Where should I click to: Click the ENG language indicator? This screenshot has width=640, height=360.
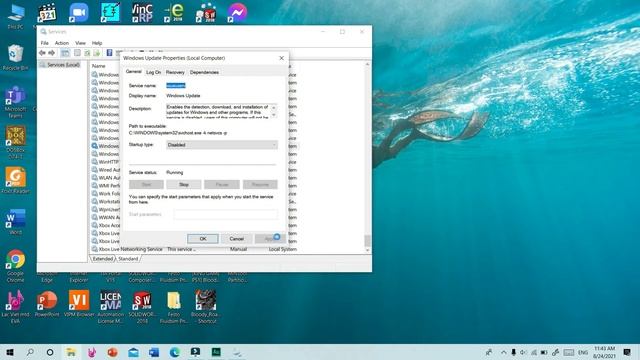pyautogui.click(x=583, y=352)
